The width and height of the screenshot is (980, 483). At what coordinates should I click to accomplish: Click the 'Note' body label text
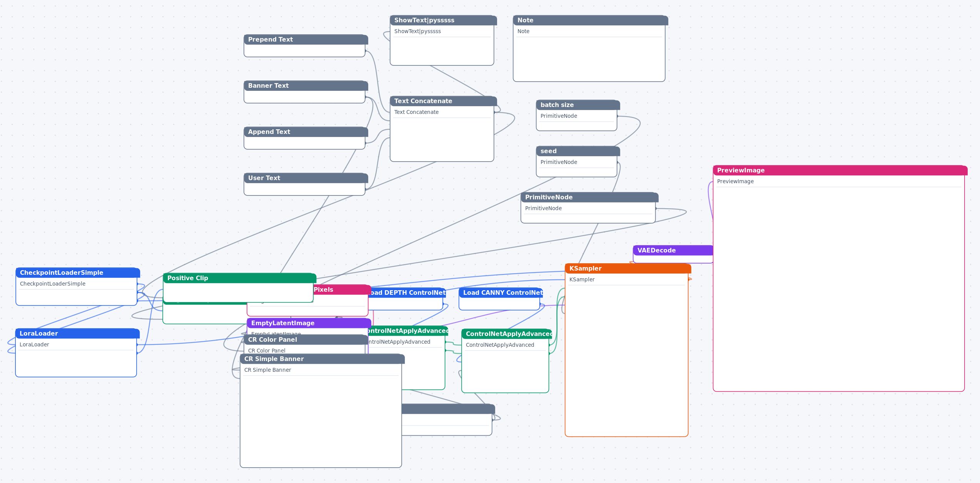tap(523, 31)
